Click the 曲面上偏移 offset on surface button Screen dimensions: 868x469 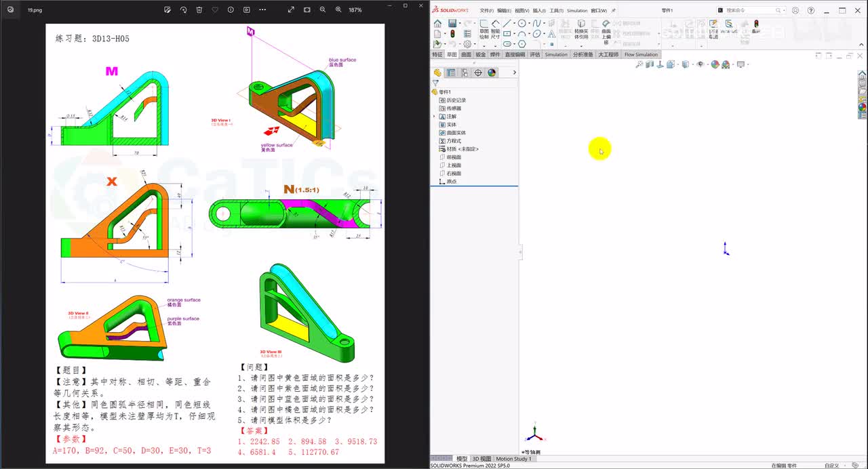click(606, 32)
